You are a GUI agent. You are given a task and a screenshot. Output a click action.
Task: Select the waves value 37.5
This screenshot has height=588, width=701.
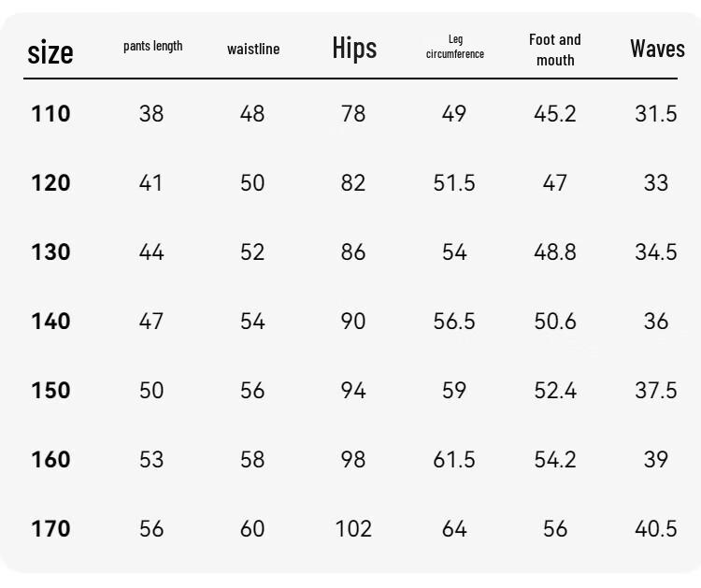(x=656, y=390)
